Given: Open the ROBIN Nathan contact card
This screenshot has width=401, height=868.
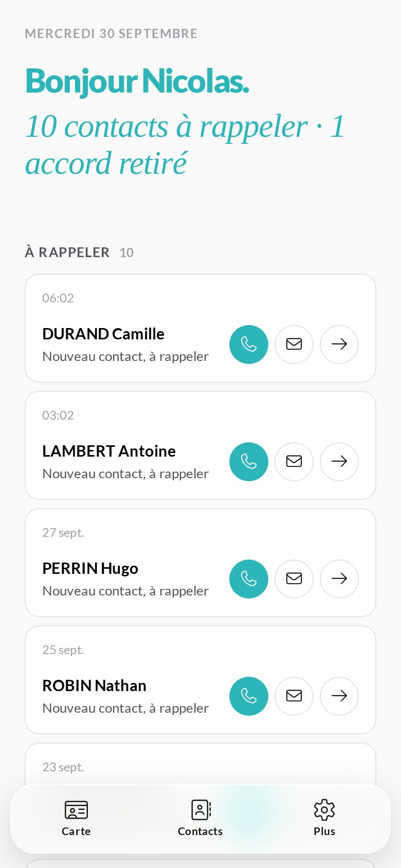Looking at the screenshot, I should click(200, 680).
